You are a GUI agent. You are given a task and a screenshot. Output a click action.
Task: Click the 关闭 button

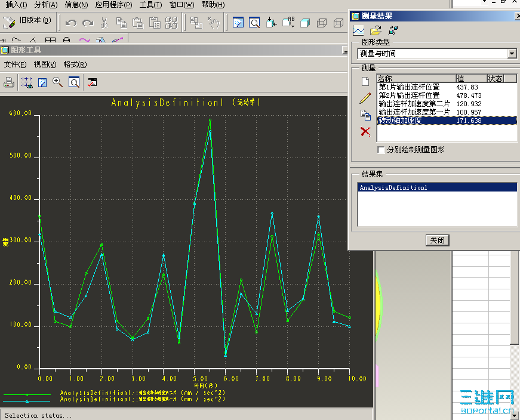pos(436,240)
